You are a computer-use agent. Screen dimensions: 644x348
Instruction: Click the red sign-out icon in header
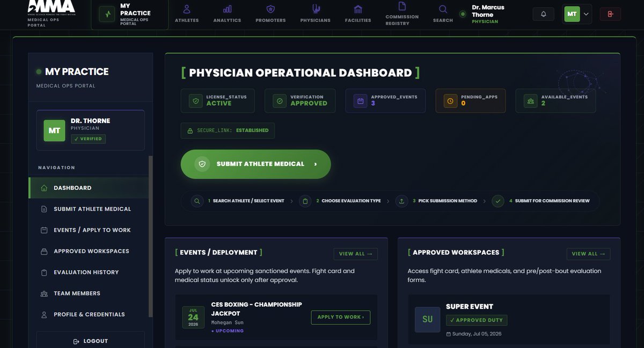point(610,14)
